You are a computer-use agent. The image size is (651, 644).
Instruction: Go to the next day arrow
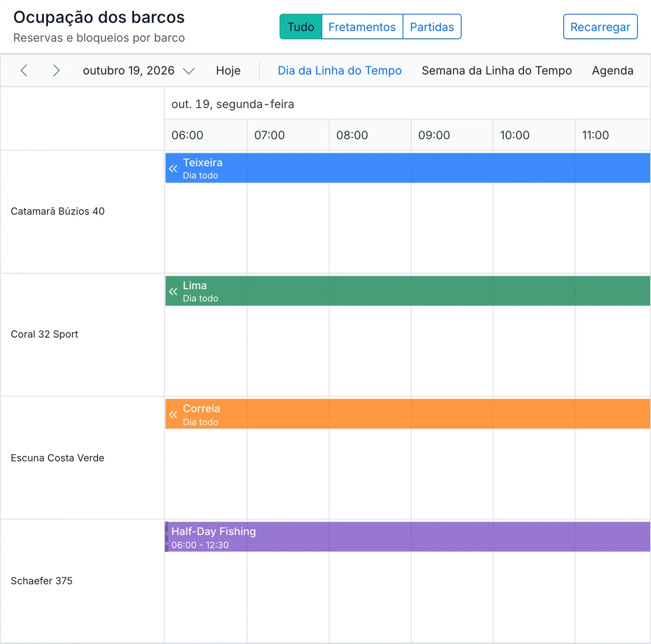56,71
